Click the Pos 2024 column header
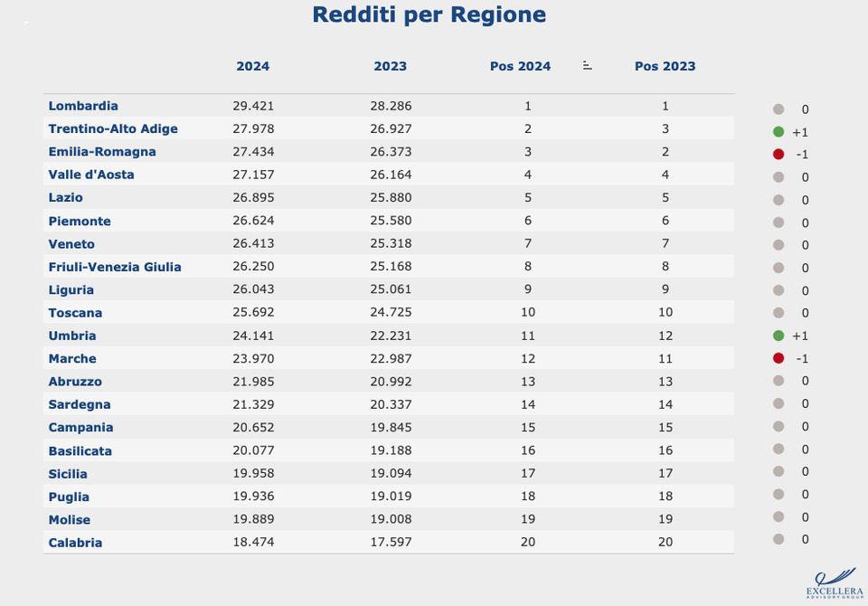 click(x=520, y=66)
